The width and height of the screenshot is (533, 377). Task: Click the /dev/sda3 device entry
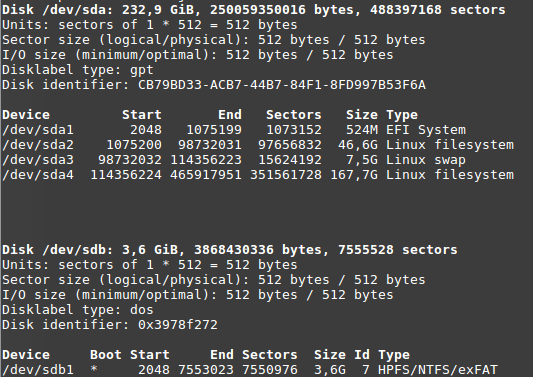pos(38,160)
